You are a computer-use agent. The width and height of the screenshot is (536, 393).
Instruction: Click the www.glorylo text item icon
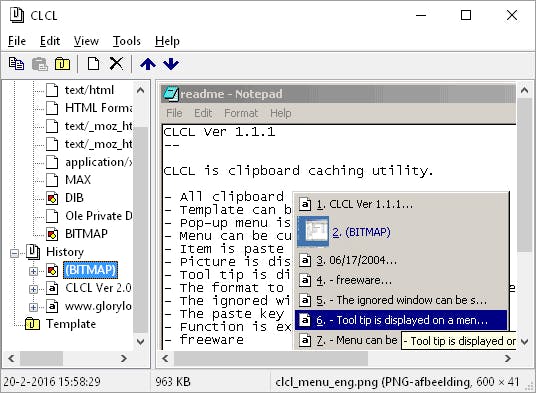coord(52,306)
